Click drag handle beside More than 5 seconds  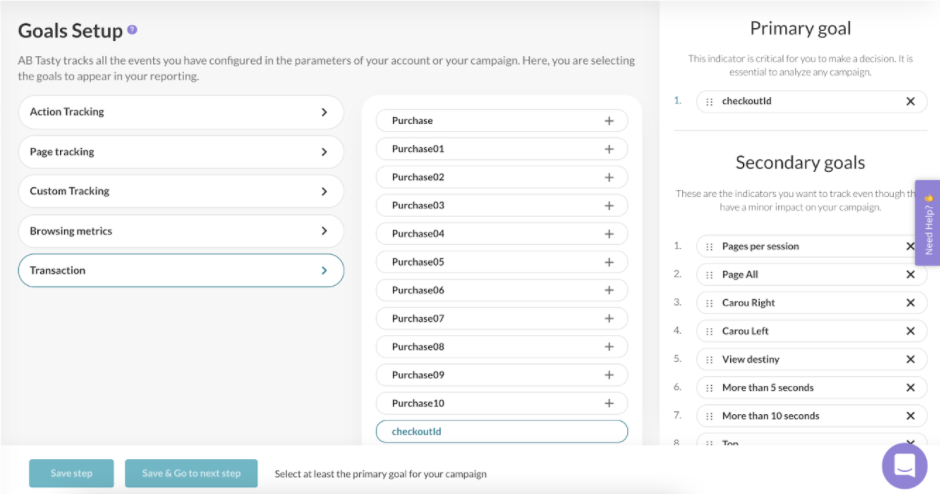tap(709, 388)
